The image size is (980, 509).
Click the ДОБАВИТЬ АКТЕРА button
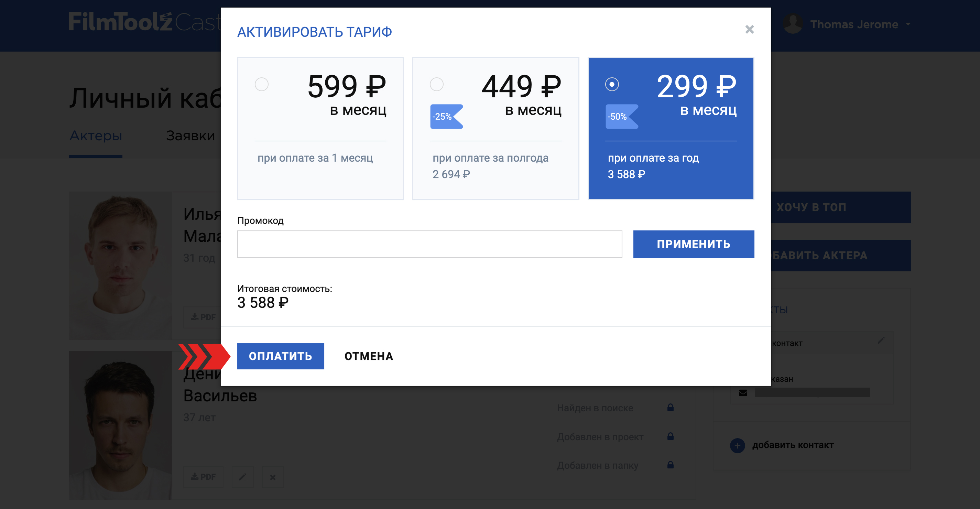click(x=841, y=255)
